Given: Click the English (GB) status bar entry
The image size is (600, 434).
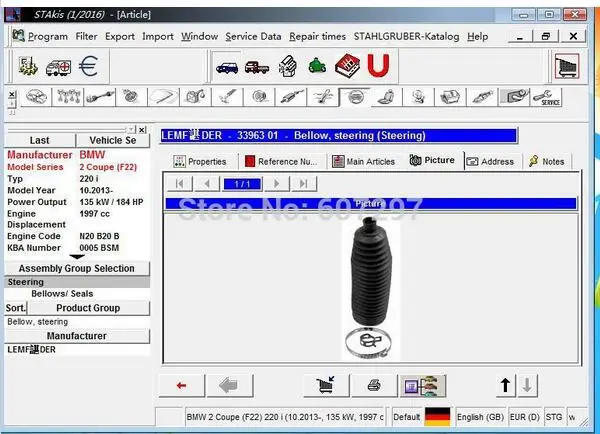Looking at the screenshot, I should [x=480, y=417].
